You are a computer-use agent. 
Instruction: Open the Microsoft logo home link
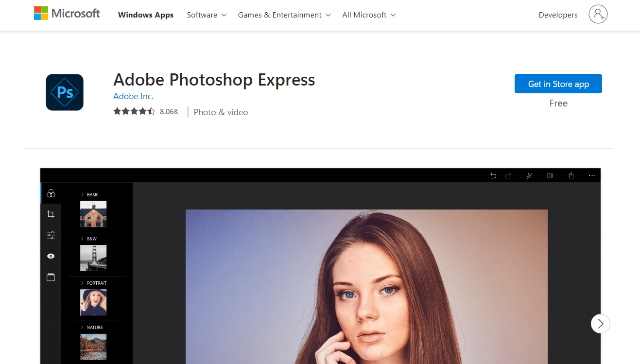point(67,14)
